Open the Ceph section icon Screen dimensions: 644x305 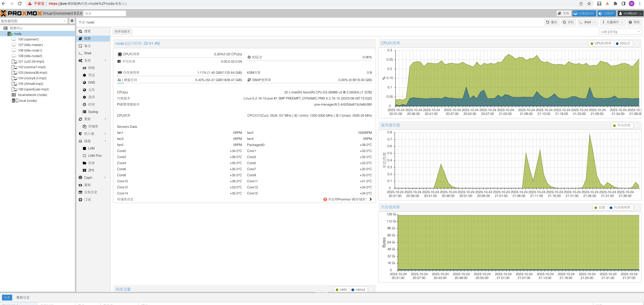pyautogui.click(x=80, y=178)
